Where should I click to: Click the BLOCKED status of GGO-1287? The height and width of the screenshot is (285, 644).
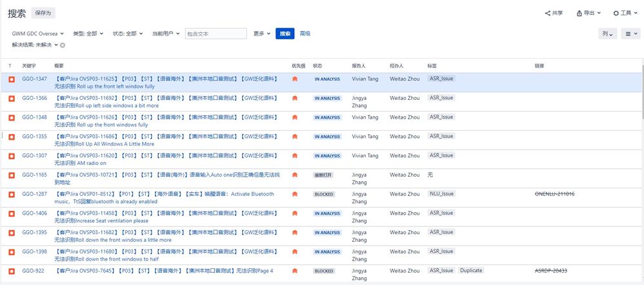tap(324, 194)
